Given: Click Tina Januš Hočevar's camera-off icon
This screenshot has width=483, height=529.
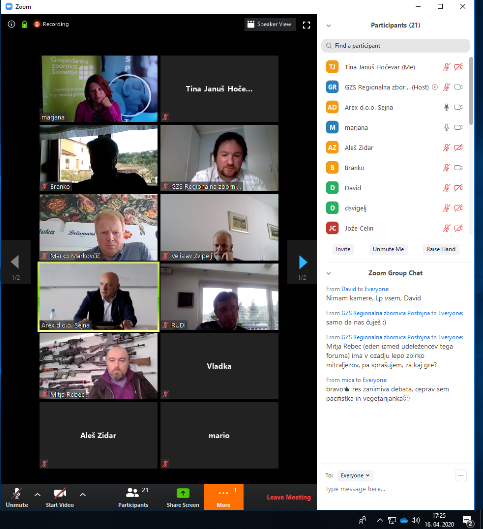Looking at the screenshot, I should [458, 67].
